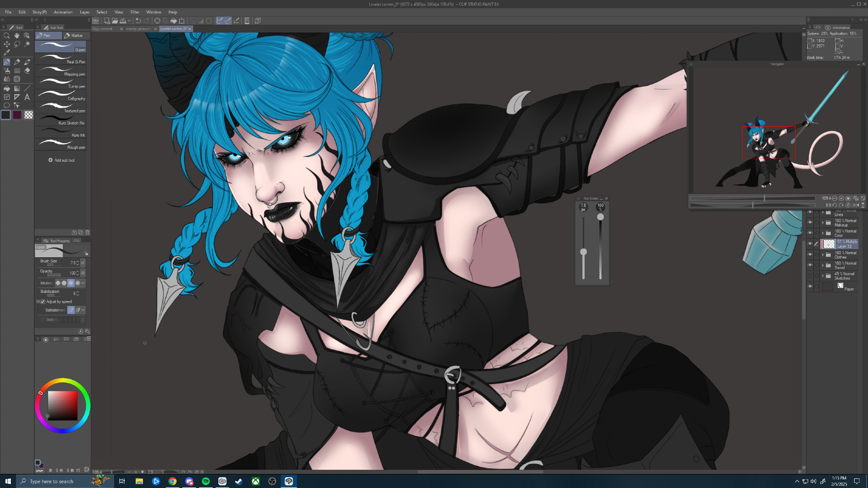Select the Hand move tool
868x488 pixels.
click(17, 36)
